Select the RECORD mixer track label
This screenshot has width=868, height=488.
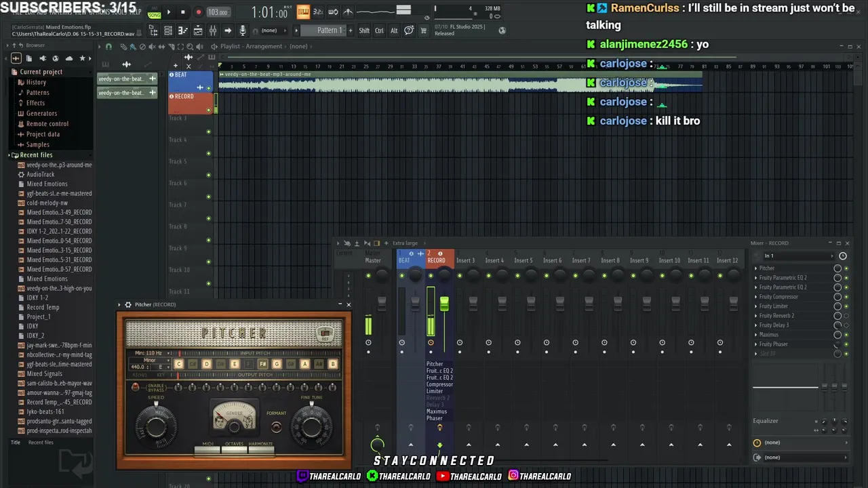coord(437,260)
